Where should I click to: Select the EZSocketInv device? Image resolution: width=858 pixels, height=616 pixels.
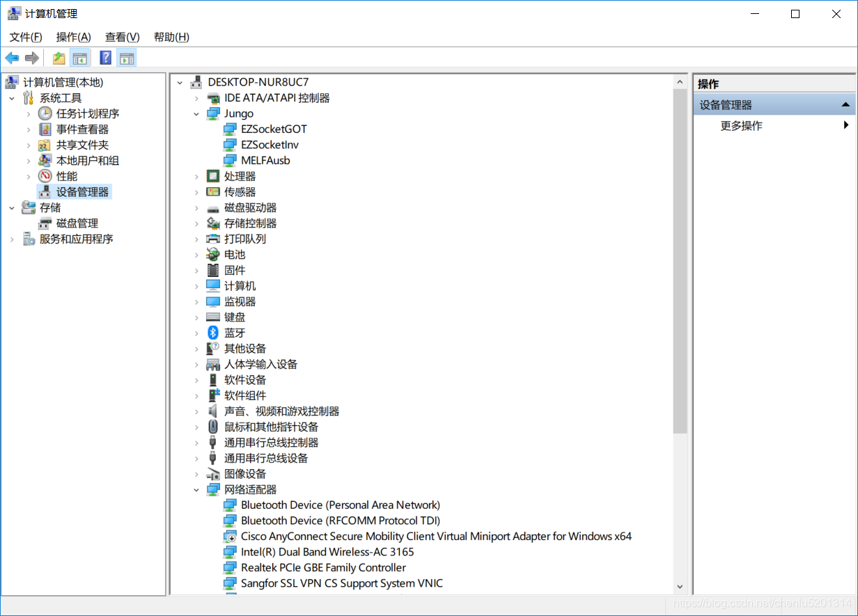(x=270, y=145)
